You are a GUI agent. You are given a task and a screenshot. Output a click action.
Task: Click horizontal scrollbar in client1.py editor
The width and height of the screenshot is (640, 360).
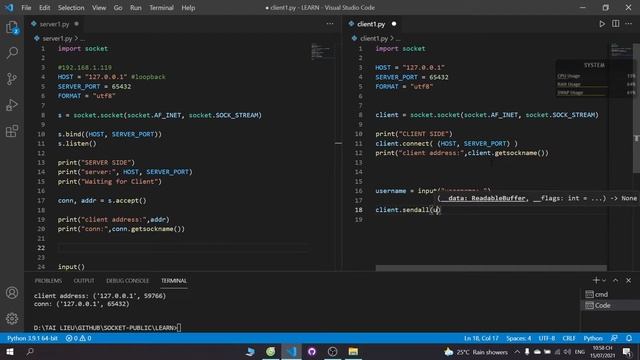click(x=491, y=268)
